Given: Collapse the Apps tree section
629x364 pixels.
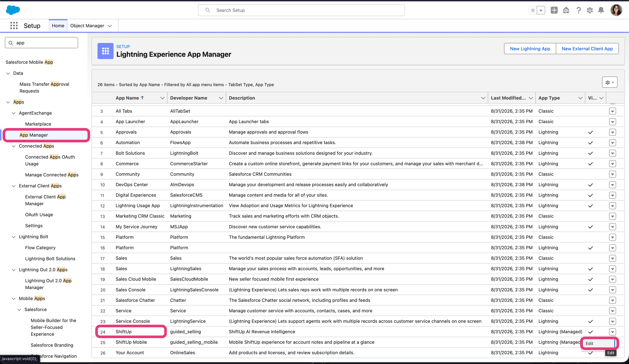Looking at the screenshot, I should (8, 102).
